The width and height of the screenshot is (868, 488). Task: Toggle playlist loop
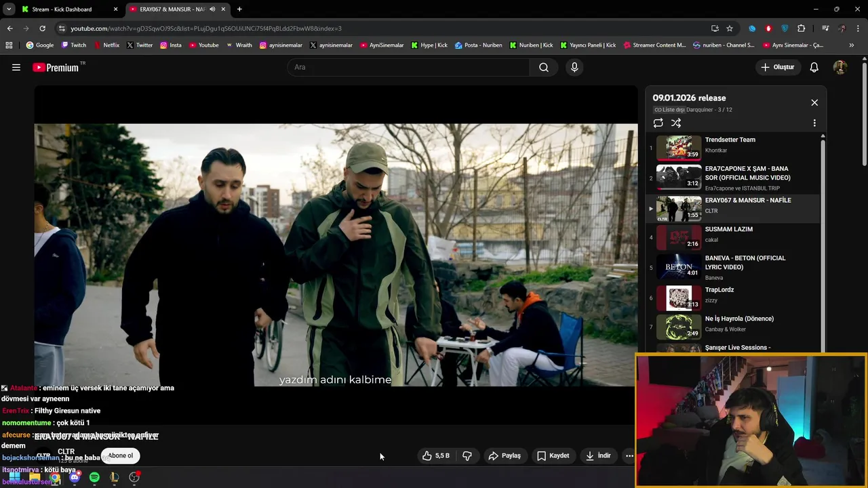pos(658,123)
